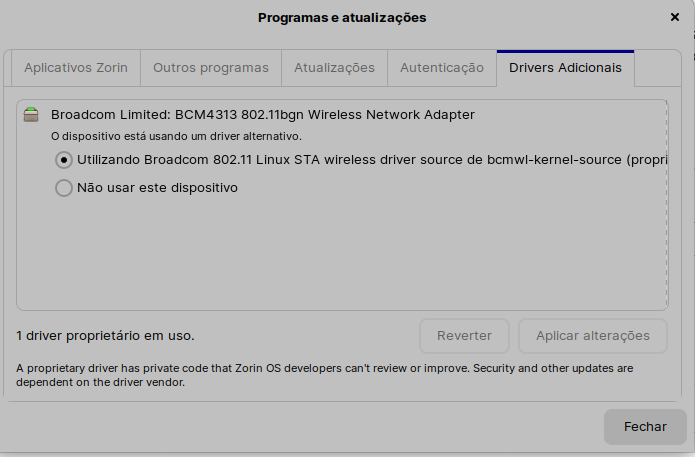Click the Não usar este dispositivo label text

coord(157,187)
